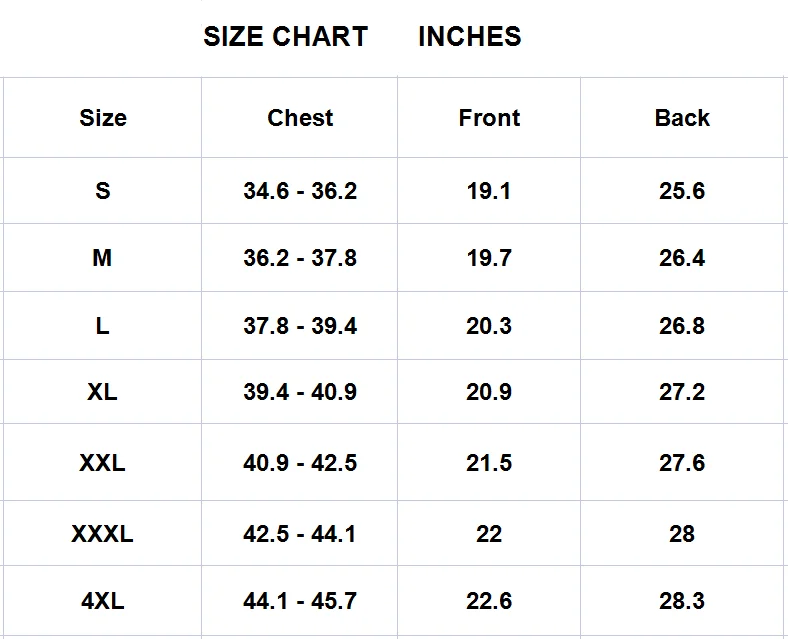Click the SIZE CHART title text
This screenshot has height=639, width=788.
click(285, 37)
